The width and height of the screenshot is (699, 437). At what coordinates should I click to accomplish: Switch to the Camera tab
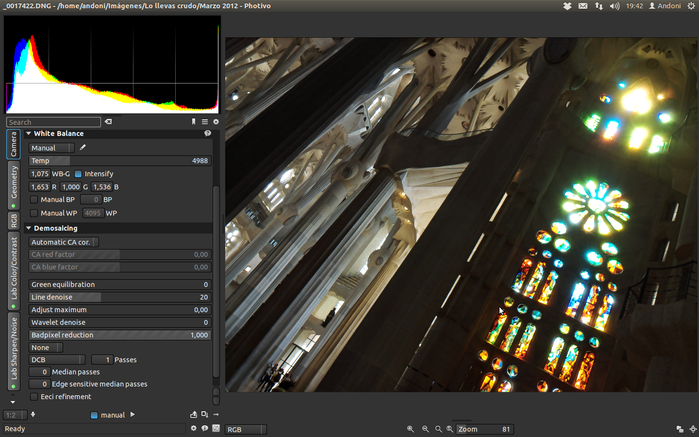pyautogui.click(x=13, y=144)
